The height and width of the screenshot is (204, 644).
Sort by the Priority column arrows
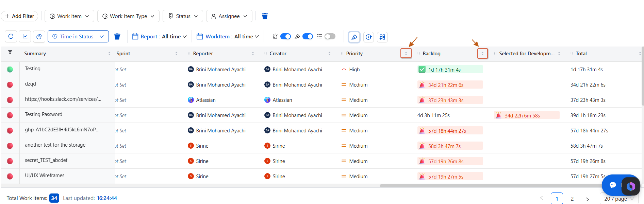point(406,53)
